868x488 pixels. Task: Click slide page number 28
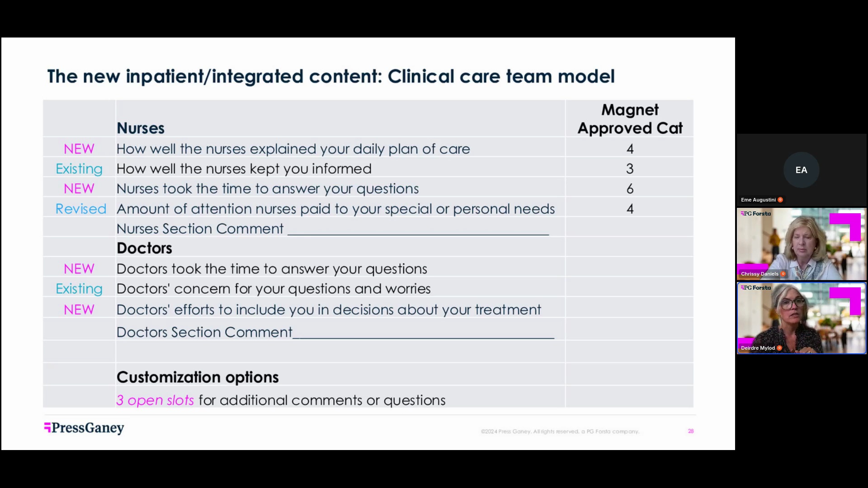tap(691, 431)
